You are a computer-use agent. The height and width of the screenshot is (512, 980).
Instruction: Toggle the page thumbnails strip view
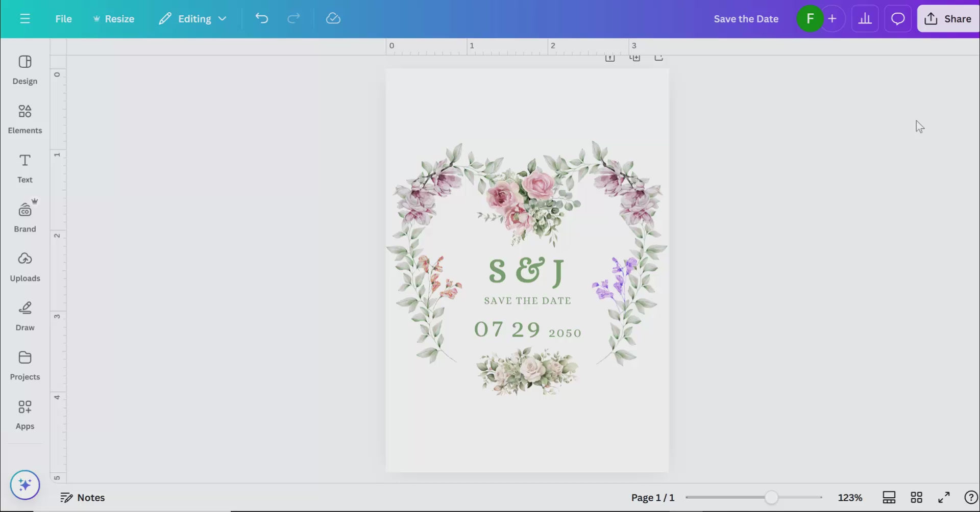[x=889, y=497]
